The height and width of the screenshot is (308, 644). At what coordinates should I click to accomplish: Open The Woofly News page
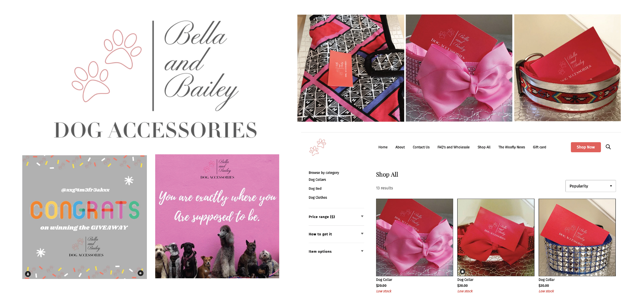pyautogui.click(x=512, y=147)
